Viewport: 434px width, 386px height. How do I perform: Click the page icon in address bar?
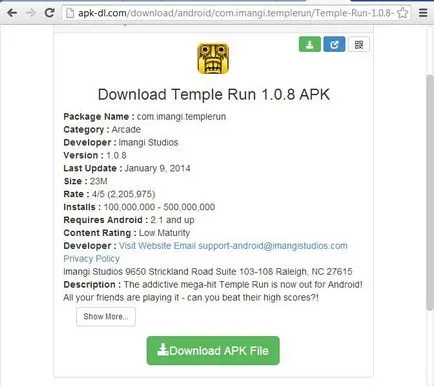(x=70, y=13)
